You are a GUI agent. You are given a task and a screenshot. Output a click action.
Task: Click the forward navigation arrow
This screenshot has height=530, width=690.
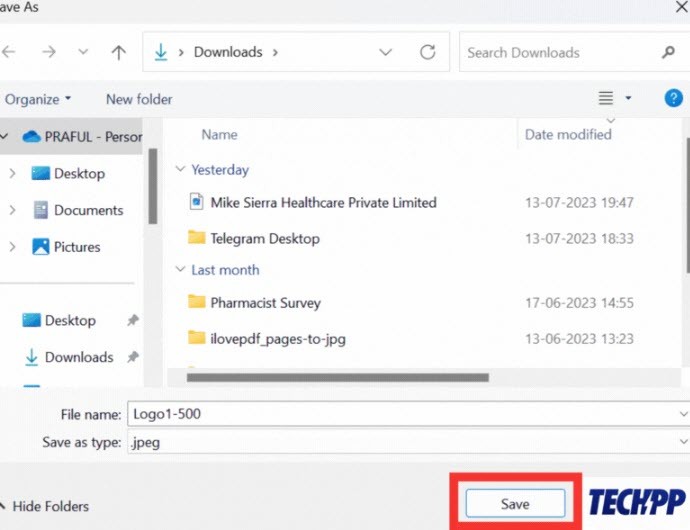(x=49, y=52)
